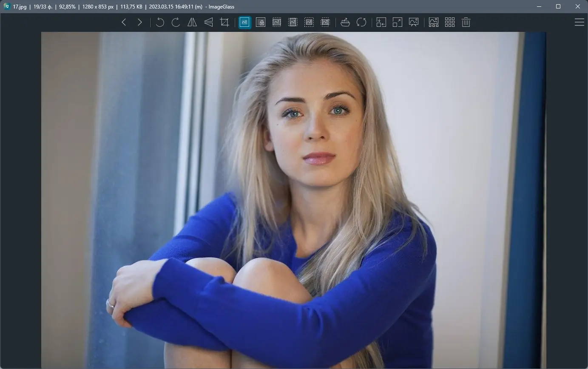Toggle the checkerboard background

pos(450,23)
